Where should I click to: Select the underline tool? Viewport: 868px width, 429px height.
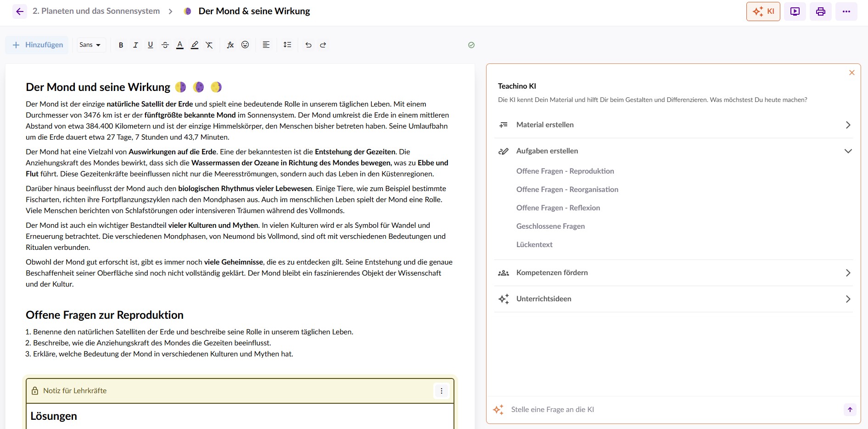[150, 45]
